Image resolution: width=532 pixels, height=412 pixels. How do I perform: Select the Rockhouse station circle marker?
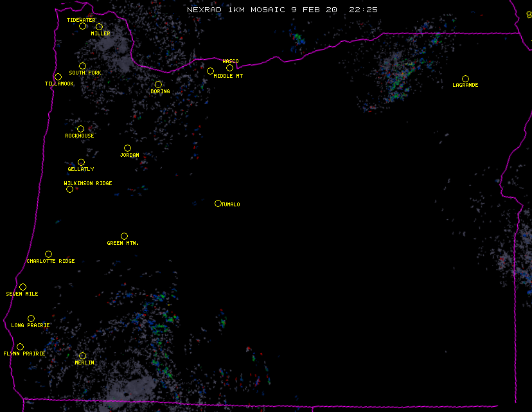pos(80,129)
